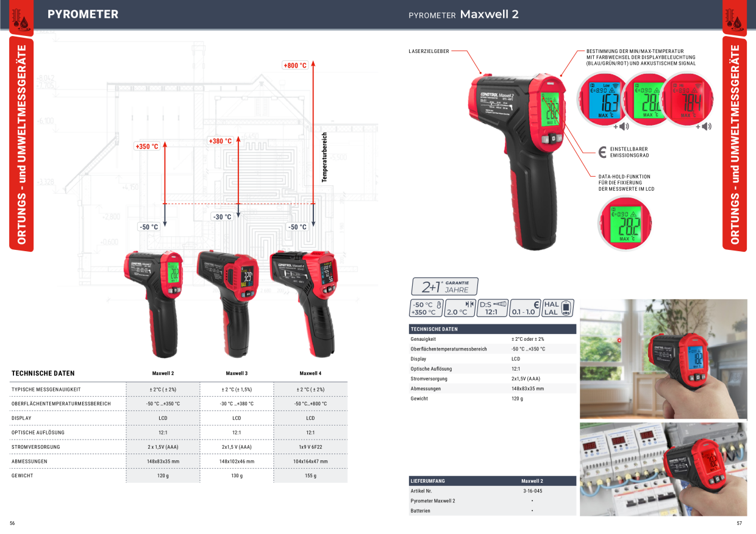Click the article number 3-16-045
Viewport: 756px width, 534px height.
[532, 491]
